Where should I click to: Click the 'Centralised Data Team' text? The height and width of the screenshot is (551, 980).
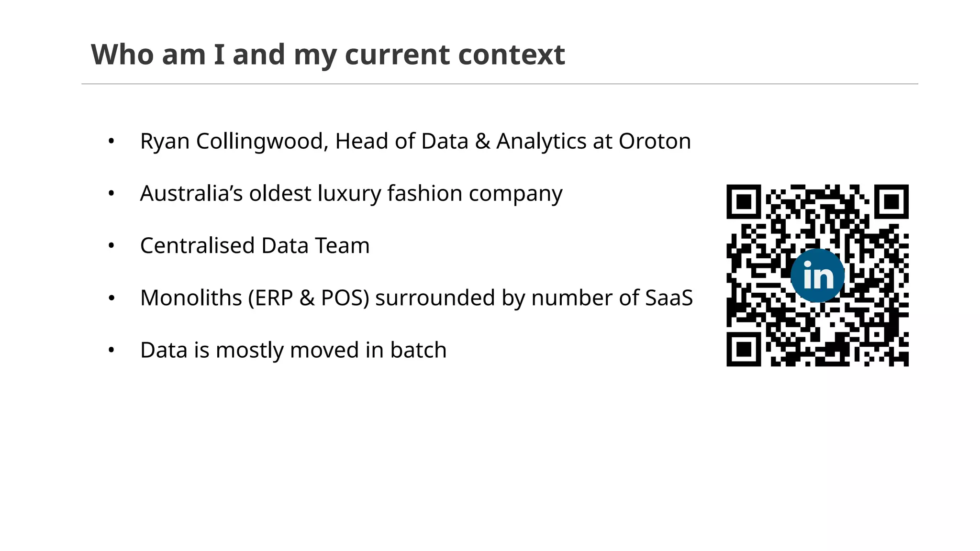click(x=255, y=246)
